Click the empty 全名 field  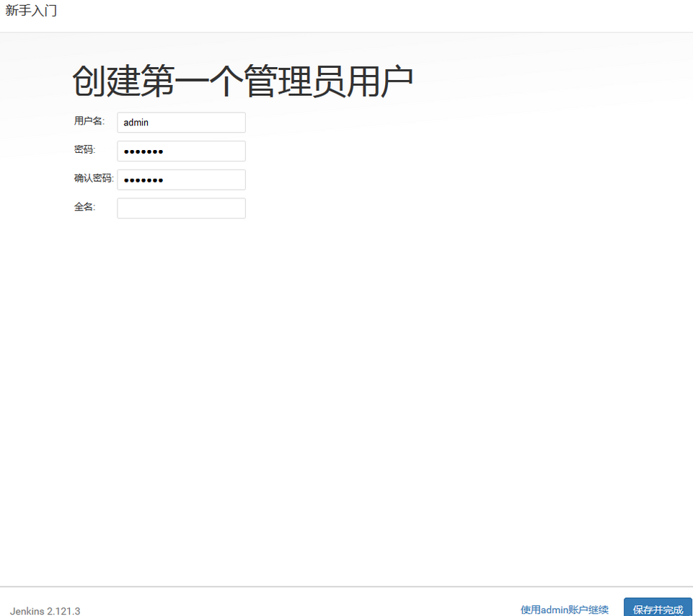tap(180, 208)
